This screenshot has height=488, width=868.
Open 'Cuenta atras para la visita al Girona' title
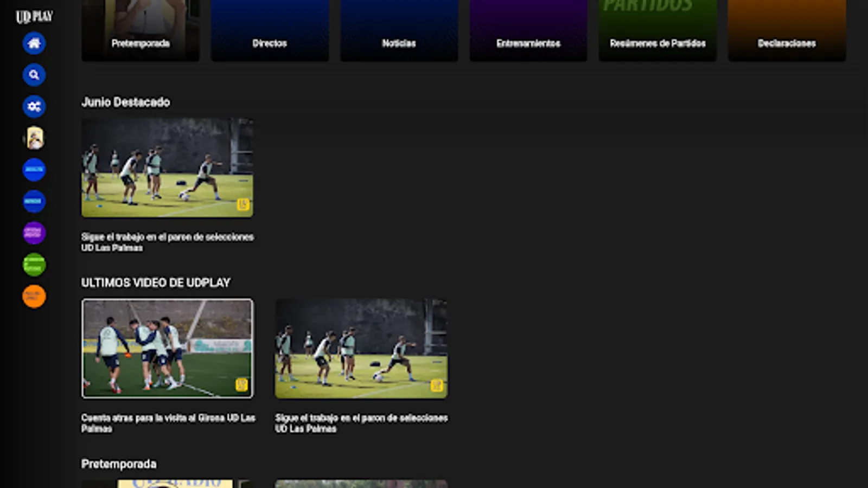pos(168,423)
